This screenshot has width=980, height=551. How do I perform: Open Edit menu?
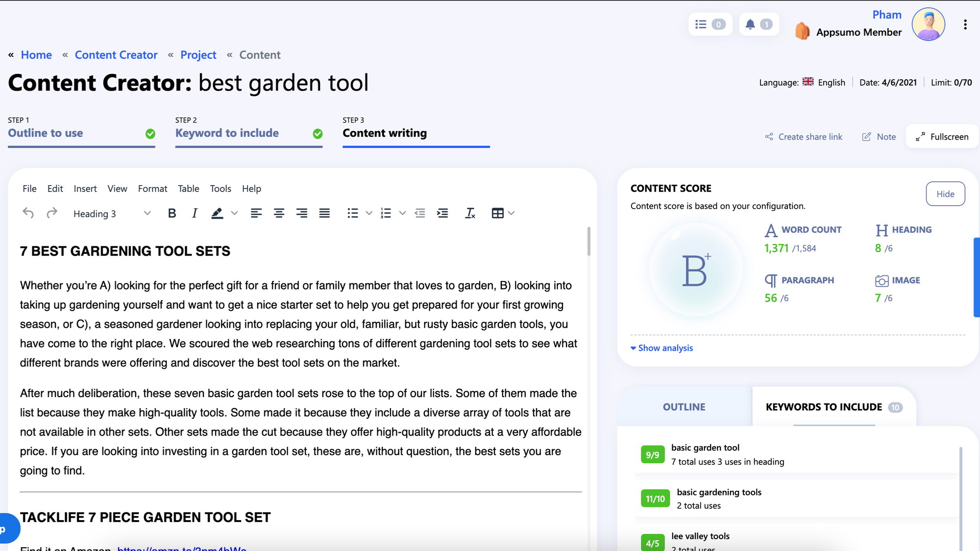(55, 189)
